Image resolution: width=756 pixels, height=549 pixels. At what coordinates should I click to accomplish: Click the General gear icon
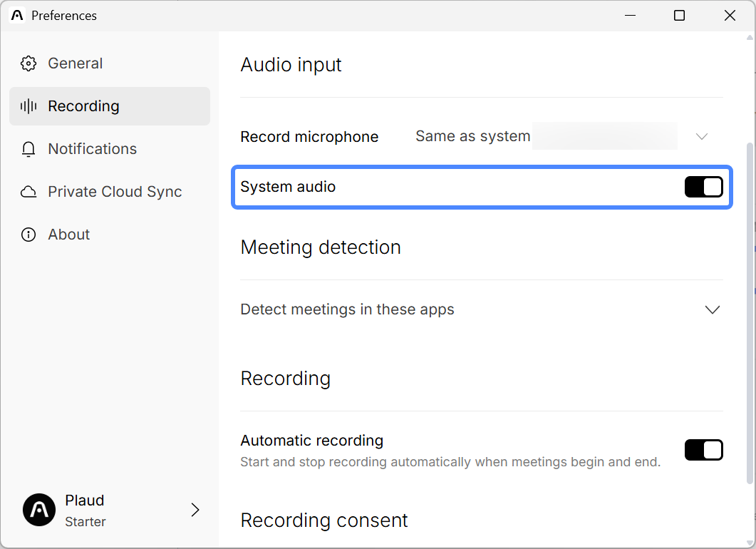tap(29, 63)
